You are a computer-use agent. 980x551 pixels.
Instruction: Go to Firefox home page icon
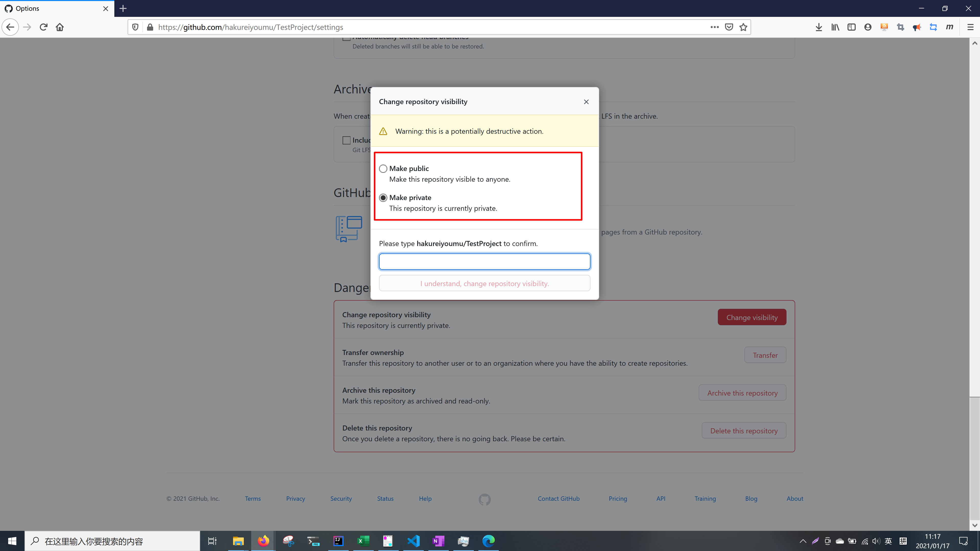click(x=60, y=27)
